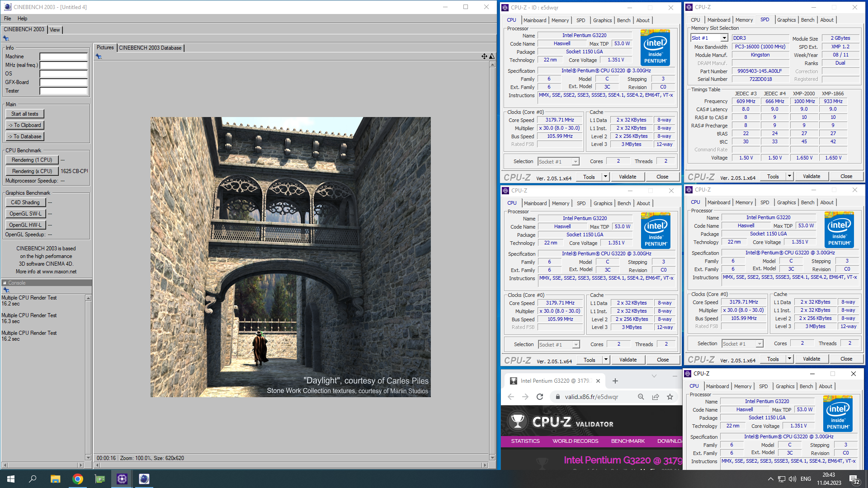Click the Tester input field
The height and width of the screenshot is (488, 868).
click(63, 91)
